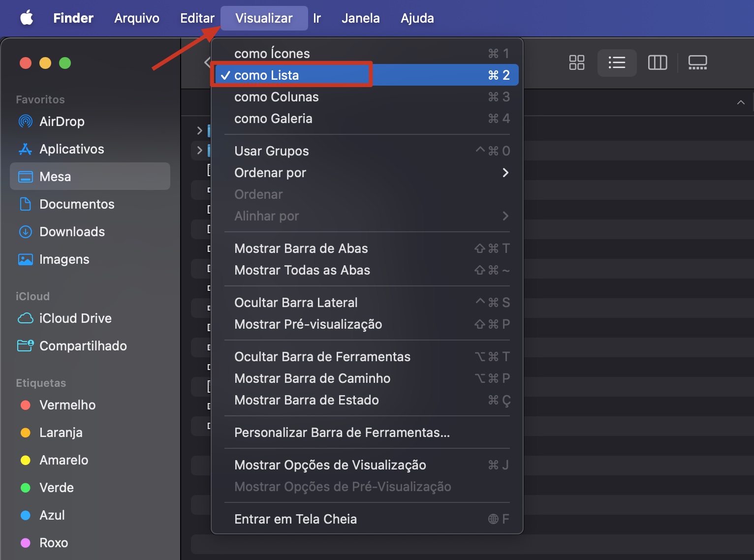The width and height of the screenshot is (754, 560).
Task: Select the Vermelho red tag swatch
Action: pyautogui.click(x=26, y=405)
